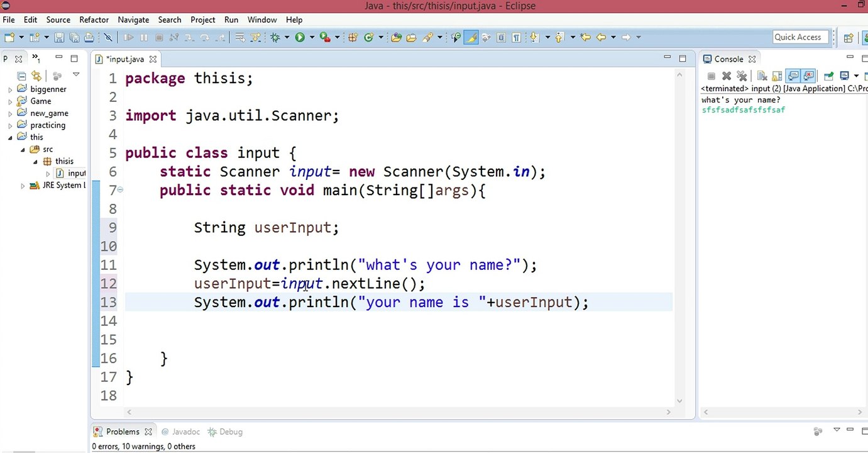This screenshot has width=868, height=453.
Task: Expand the new_game project
Action: click(x=10, y=114)
